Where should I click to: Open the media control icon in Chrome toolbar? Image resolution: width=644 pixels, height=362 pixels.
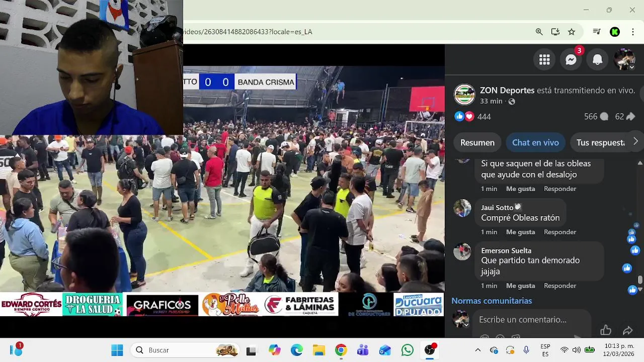point(597,32)
